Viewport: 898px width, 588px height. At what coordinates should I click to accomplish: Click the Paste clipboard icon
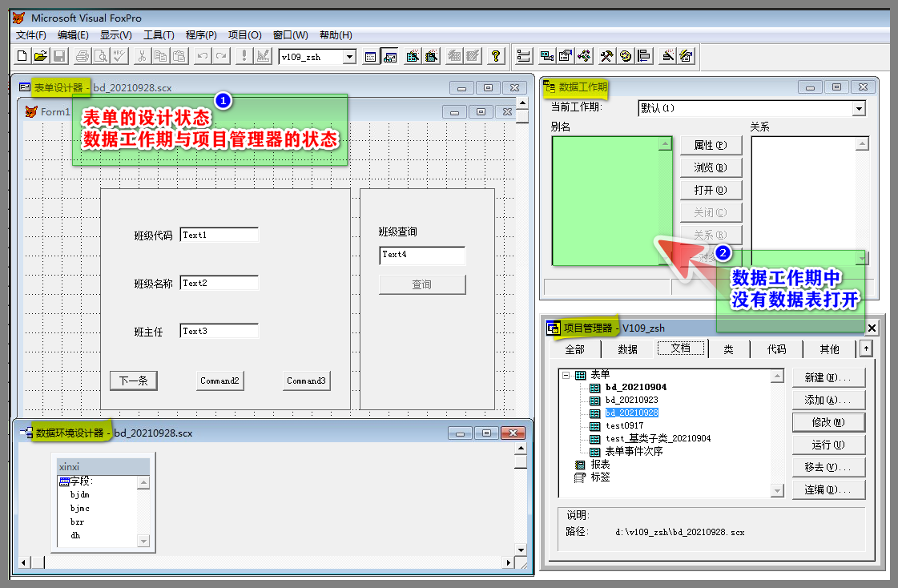point(179,56)
